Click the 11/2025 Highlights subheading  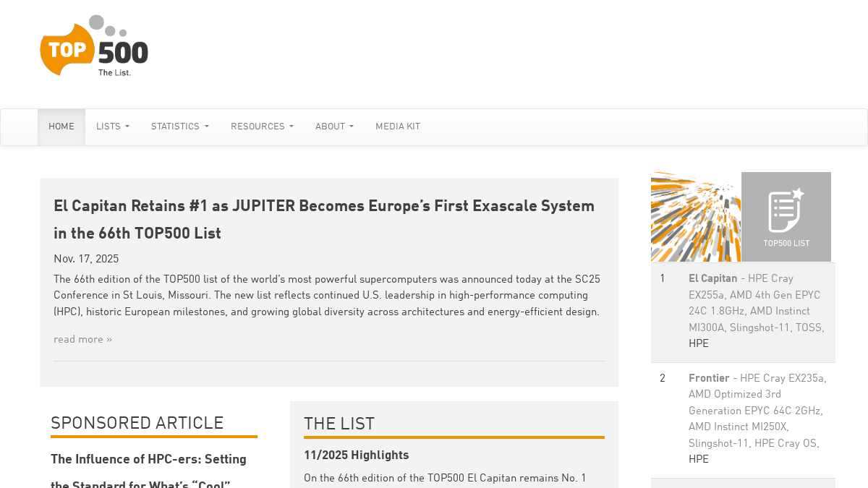[x=357, y=455]
